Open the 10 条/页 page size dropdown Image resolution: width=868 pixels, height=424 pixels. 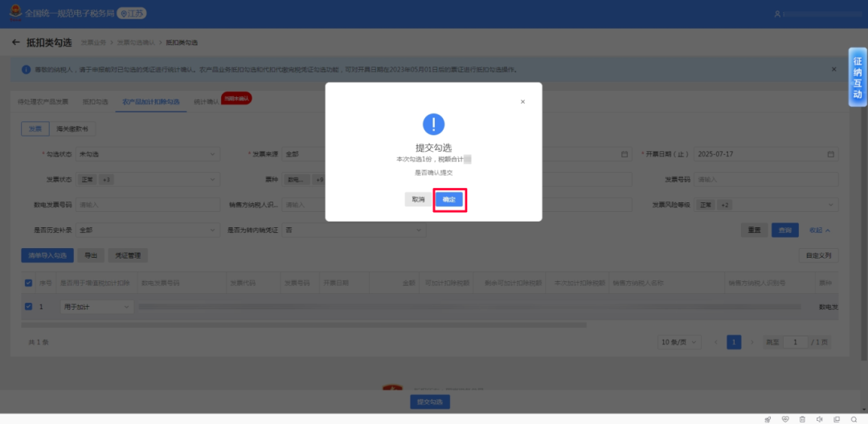(x=679, y=342)
